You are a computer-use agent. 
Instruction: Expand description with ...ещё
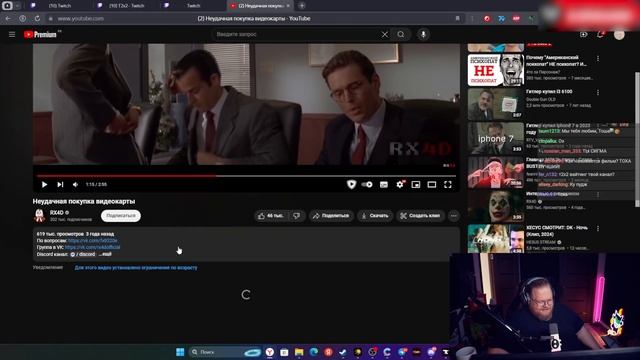click(x=105, y=254)
